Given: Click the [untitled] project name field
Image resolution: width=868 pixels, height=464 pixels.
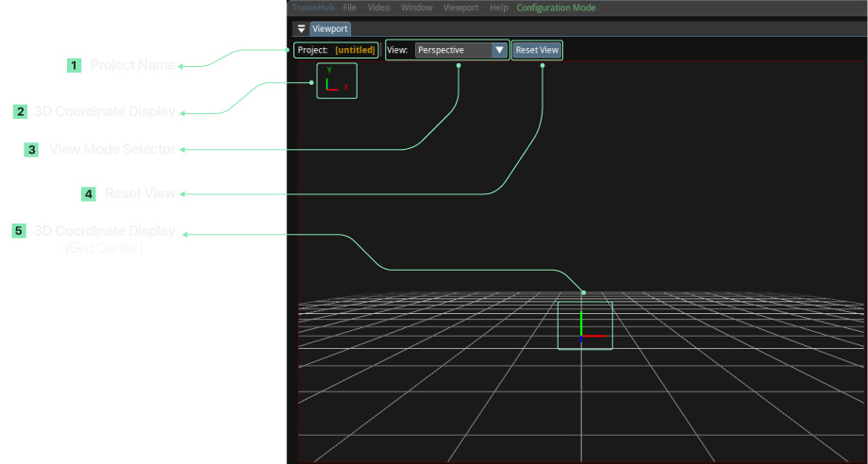Looking at the screenshot, I should click(x=355, y=50).
